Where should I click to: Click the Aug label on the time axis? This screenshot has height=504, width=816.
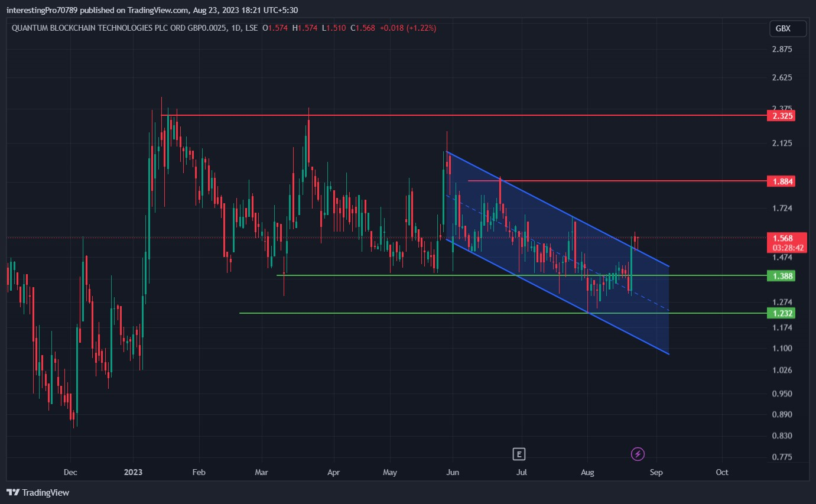587,473
